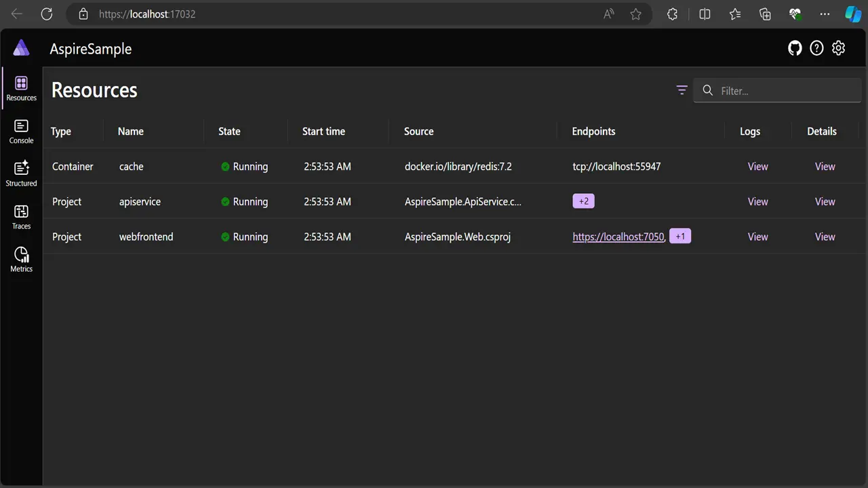
Task: Open browser Extensions icon
Action: tap(672, 14)
